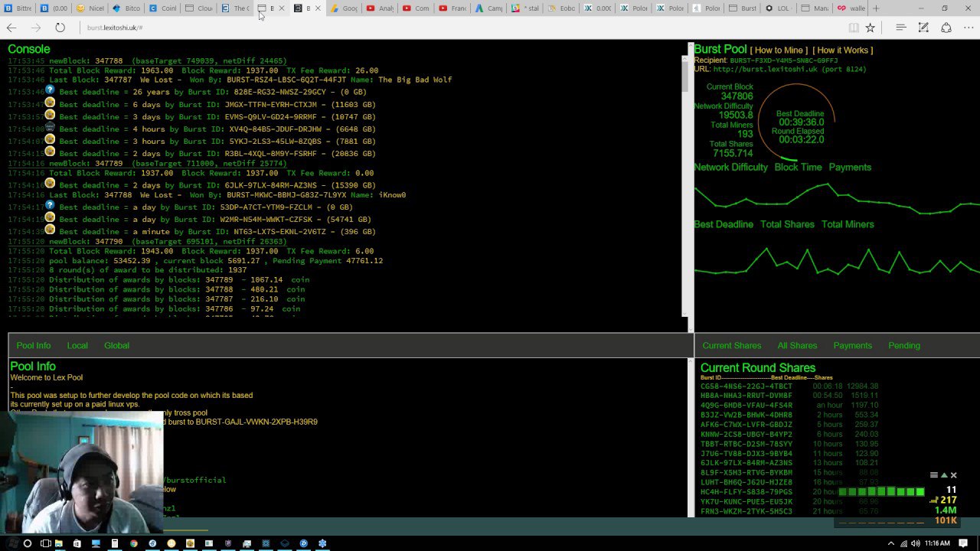Open Task View on taskbar
The image size is (980, 551).
click(x=46, y=543)
